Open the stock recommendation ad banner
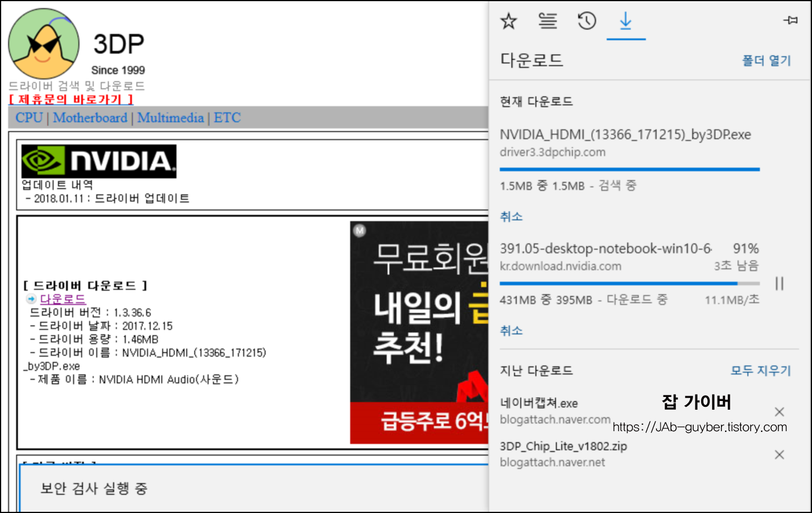 (419, 332)
